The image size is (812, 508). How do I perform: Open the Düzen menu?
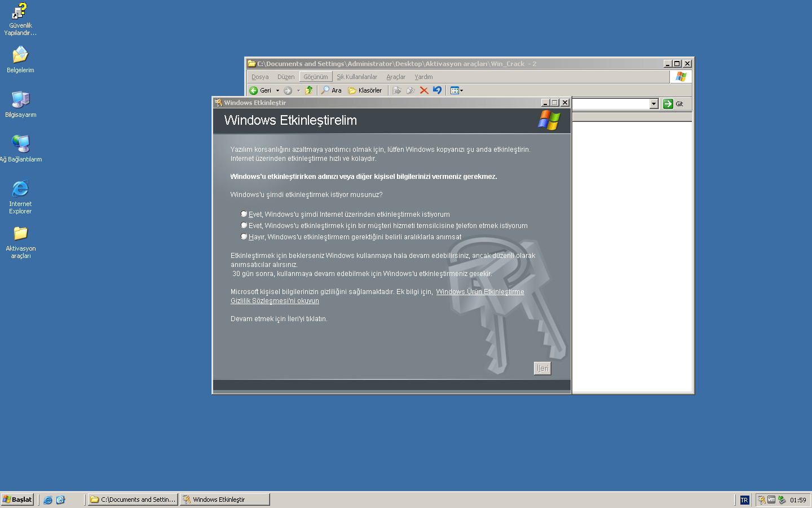coord(286,77)
